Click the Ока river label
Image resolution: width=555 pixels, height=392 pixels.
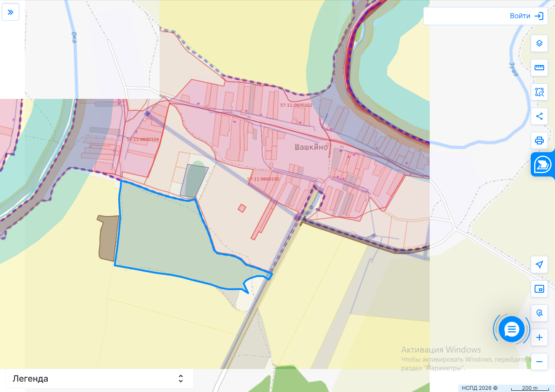74,37
